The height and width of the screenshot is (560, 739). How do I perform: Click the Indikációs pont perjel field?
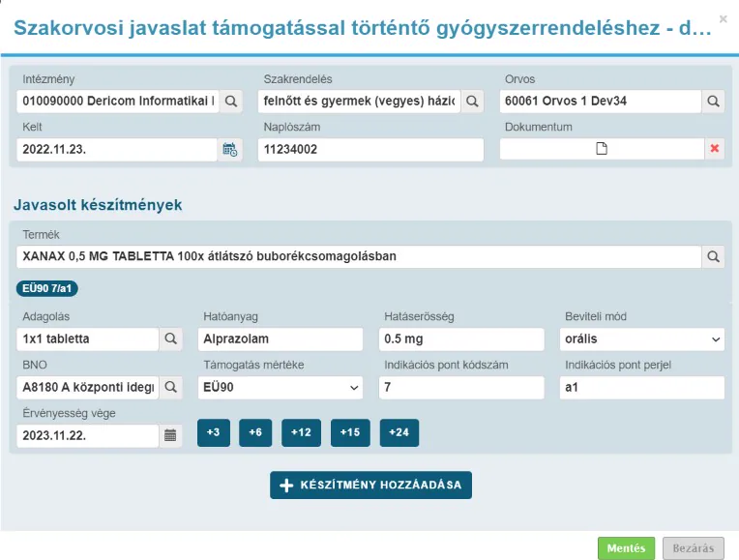tap(642, 388)
